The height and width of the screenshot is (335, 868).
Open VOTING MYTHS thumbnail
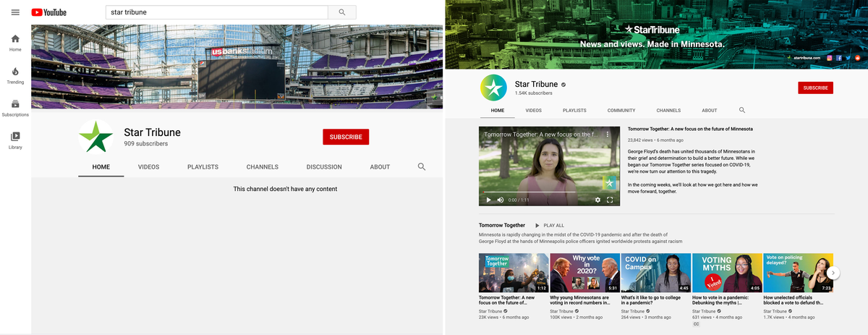(726, 273)
